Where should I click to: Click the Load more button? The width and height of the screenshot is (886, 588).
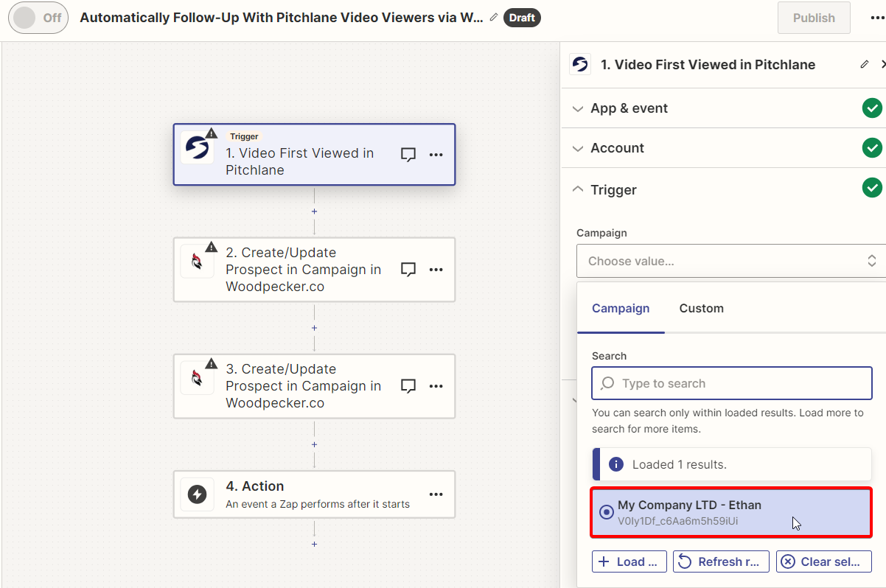pyautogui.click(x=629, y=561)
